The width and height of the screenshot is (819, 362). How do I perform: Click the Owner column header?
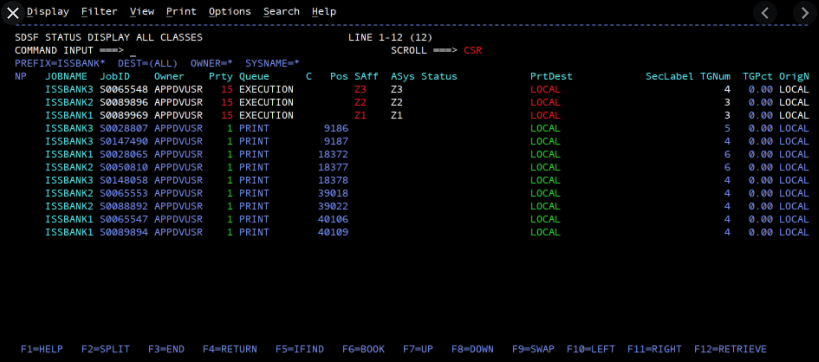coord(169,76)
